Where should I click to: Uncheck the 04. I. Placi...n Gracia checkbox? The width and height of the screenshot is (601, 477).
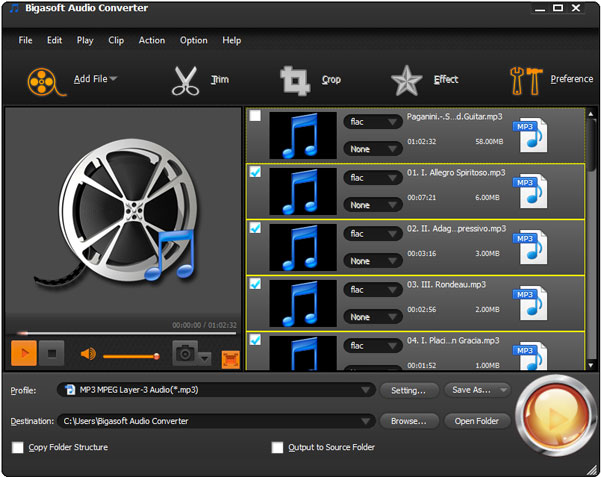[x=255, y=339]
